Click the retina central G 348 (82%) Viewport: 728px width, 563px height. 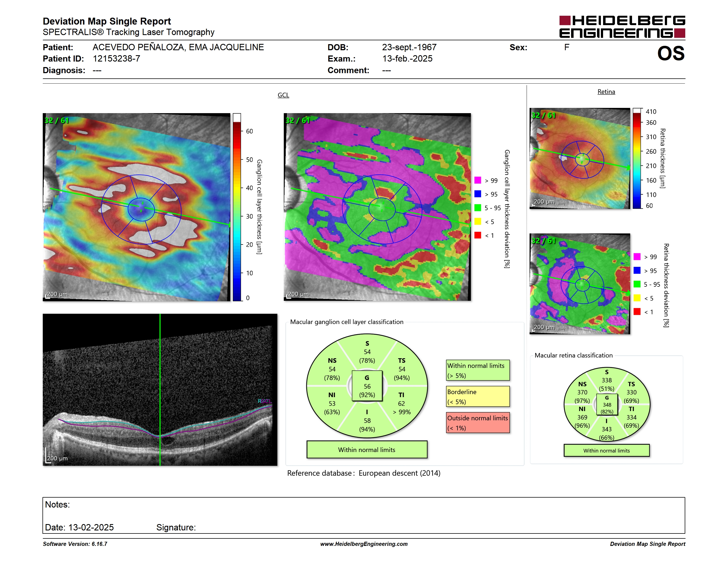coord(607,405)
